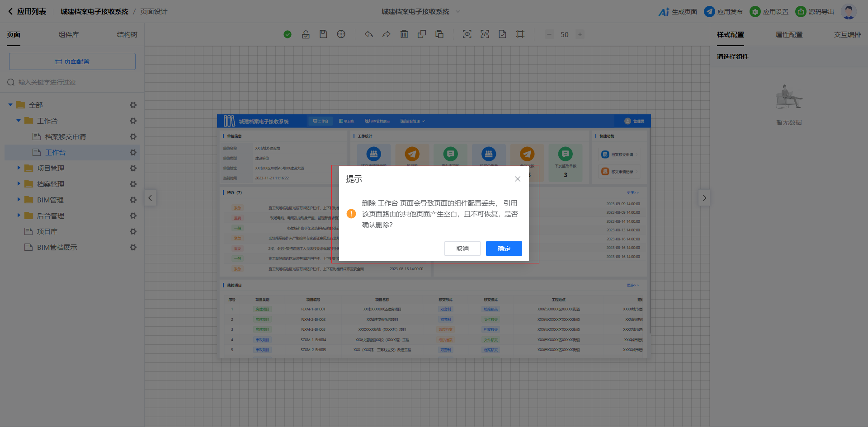Switch to the 组件库 tab
The height and width of the screenshot is (427, 868).
click(x=69, y=35)
